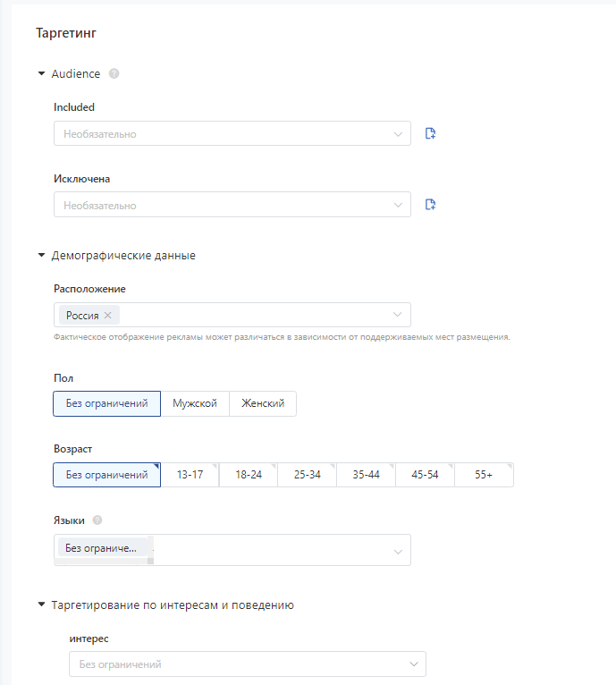This screenshot has width=616, height=685.
Task: Select Мужской gender option
Action: [195, 403]
